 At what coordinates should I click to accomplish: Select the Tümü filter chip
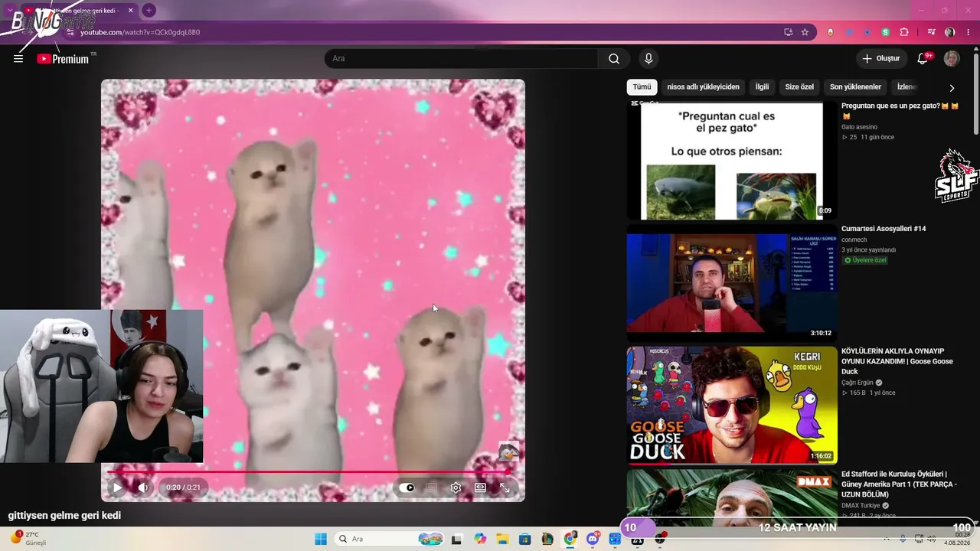coord(642,87)
